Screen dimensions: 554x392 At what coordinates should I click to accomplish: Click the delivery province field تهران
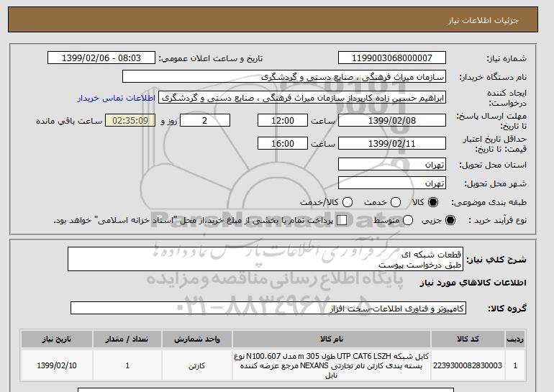[392, 165]
